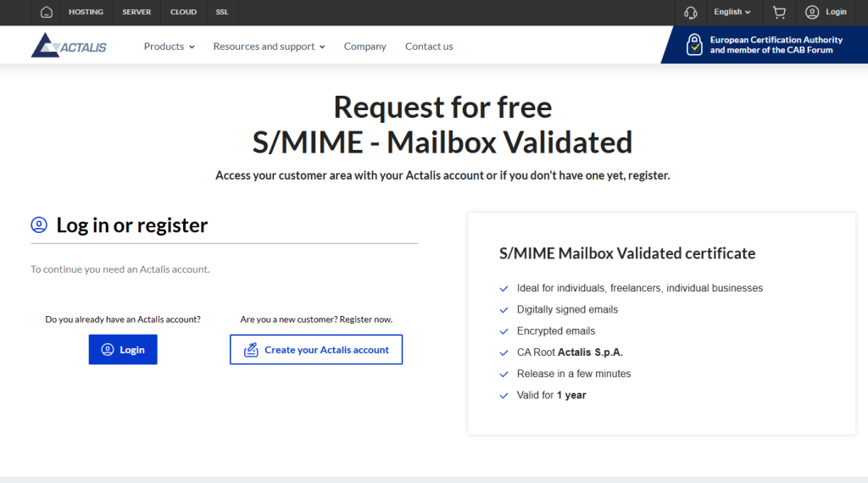Open the Contact us page

tap(429, 47)
